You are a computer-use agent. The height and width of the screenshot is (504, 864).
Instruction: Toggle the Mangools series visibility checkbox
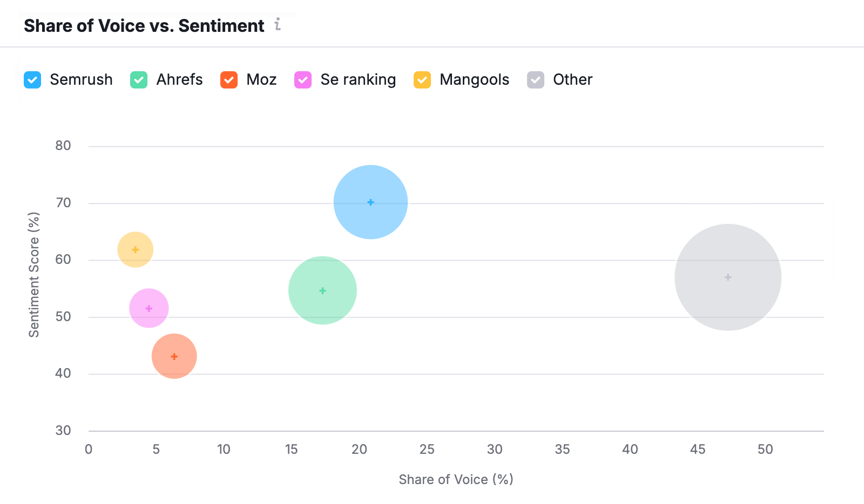[422, 79]
